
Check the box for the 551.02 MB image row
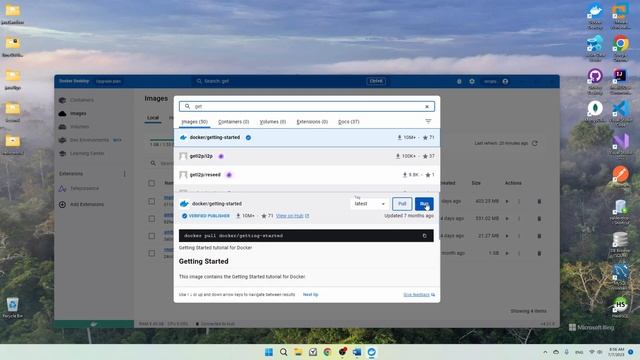[x=152, y=219]
